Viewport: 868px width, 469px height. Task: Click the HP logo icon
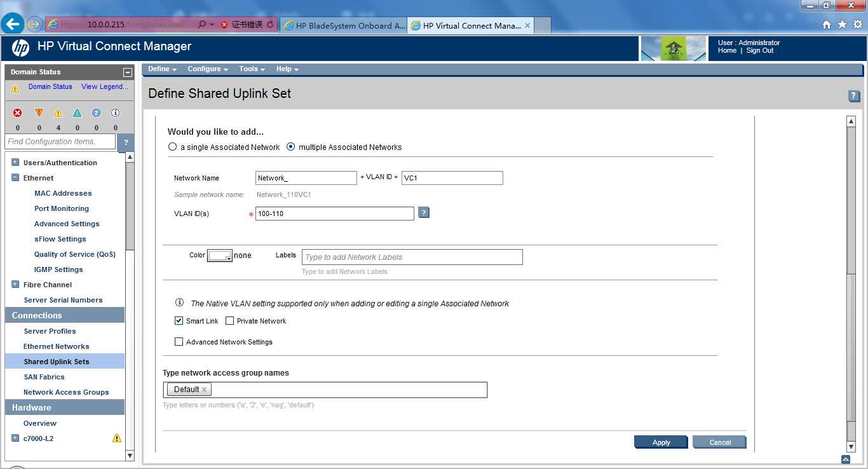coord(20,48)
